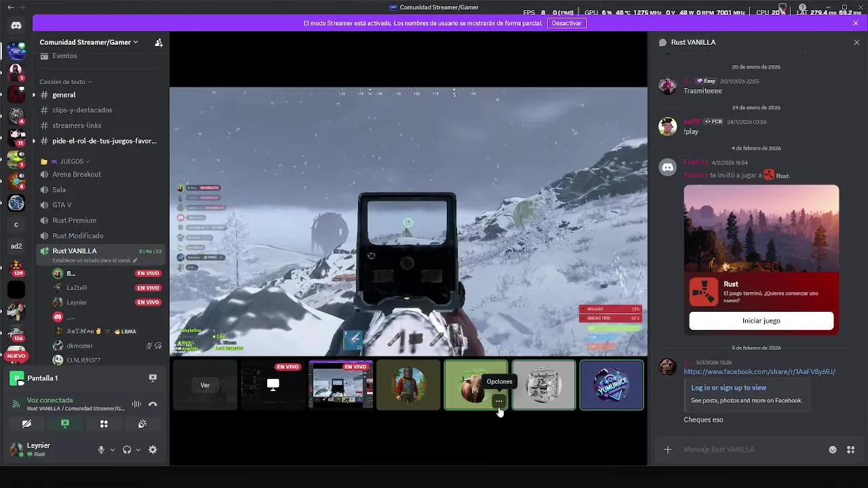Expand headphone output options arrow

(138, 449)
